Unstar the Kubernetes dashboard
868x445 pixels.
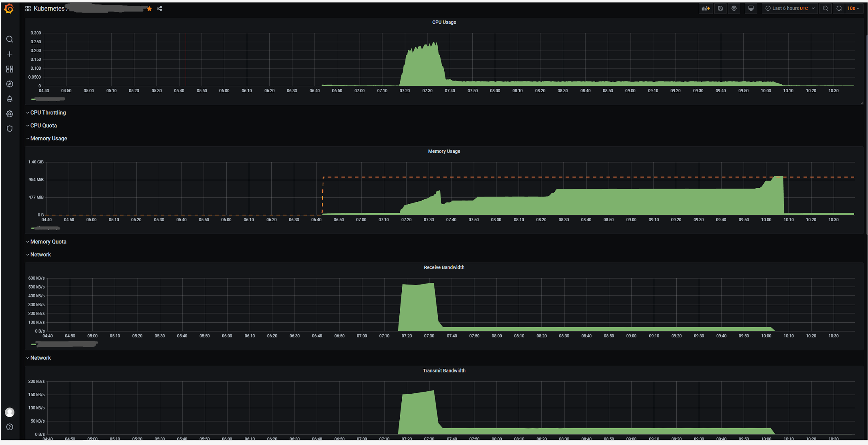[149, 8]
